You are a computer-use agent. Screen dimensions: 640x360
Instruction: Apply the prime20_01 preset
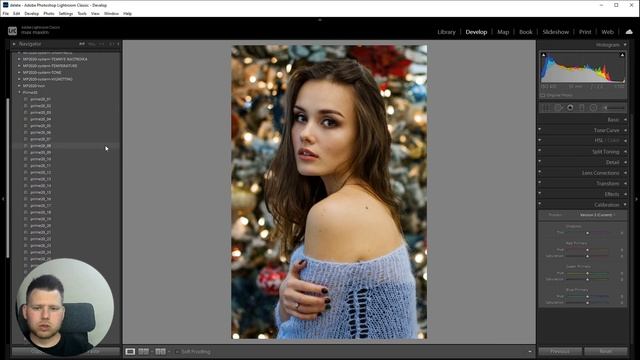pyautogui.click(x=40, y=99)
